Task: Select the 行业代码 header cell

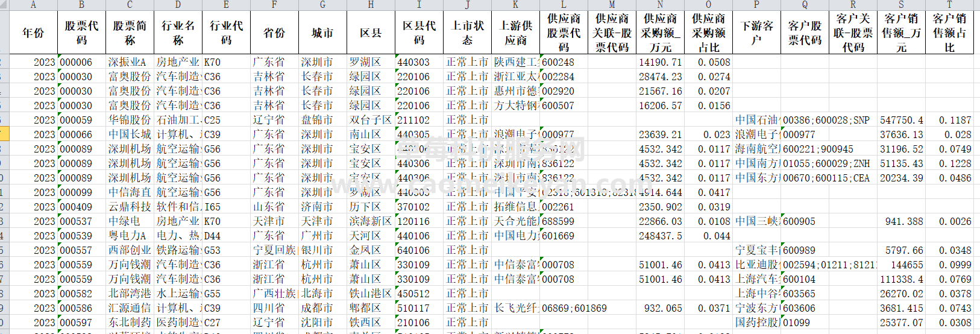Action: (x=226, y=33)
